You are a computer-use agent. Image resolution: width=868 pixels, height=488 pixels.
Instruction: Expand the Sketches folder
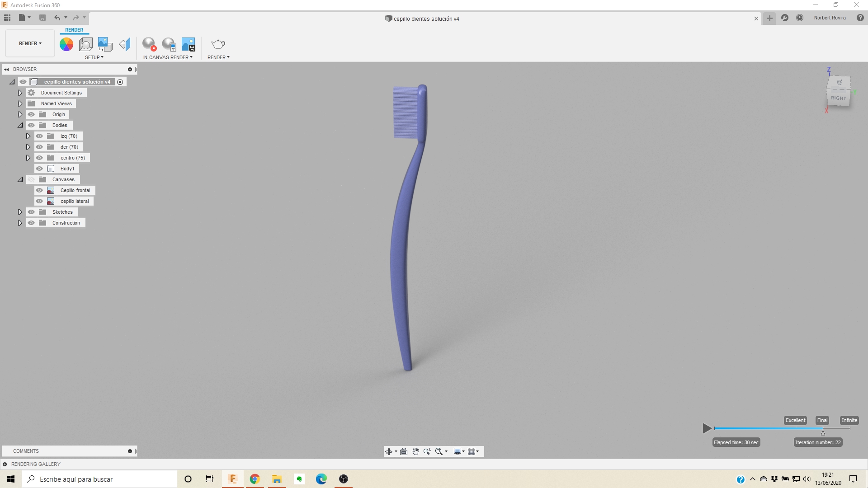[x=20, y=212]
